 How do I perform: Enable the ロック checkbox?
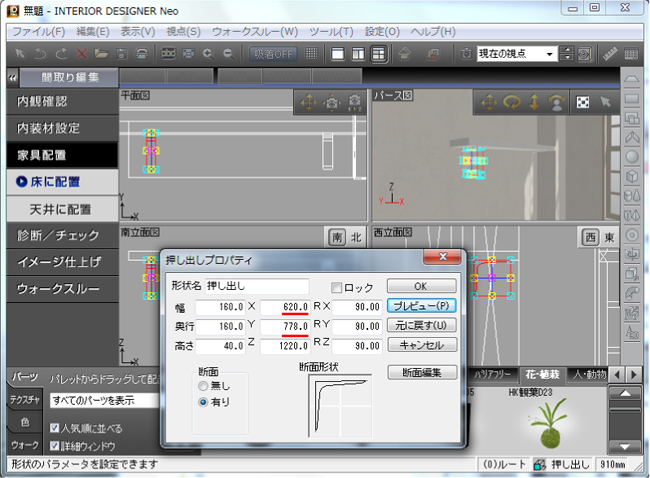tap(337, 287)
